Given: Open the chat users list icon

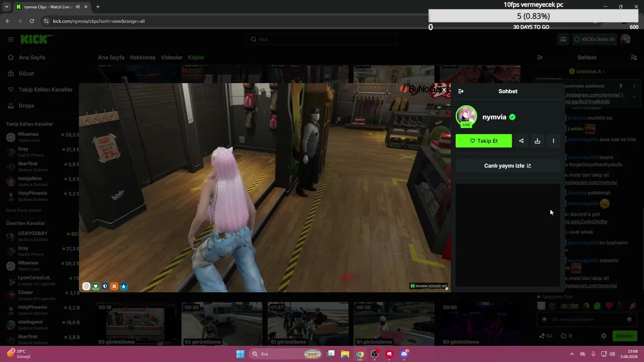Looking at the screenshot, I should click(x=634, y=57).
